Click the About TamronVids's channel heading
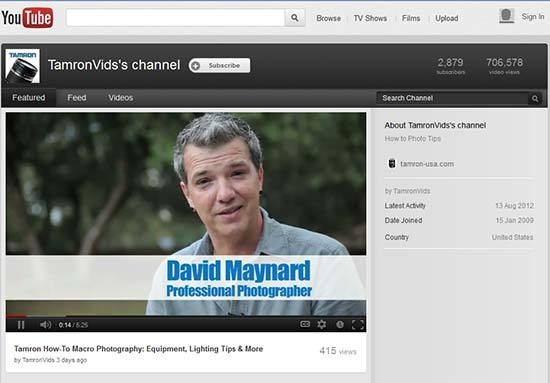This screenshot has width=550, height=383. pyautogui.click(x=435, y=125)
